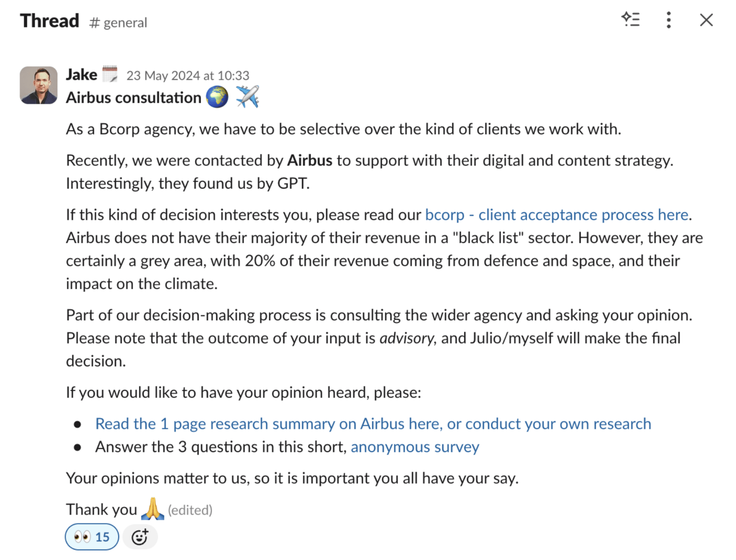736x560 pixels.
Task: Toggle the eyes reaction with 15 count
Action: pos(92,537)
